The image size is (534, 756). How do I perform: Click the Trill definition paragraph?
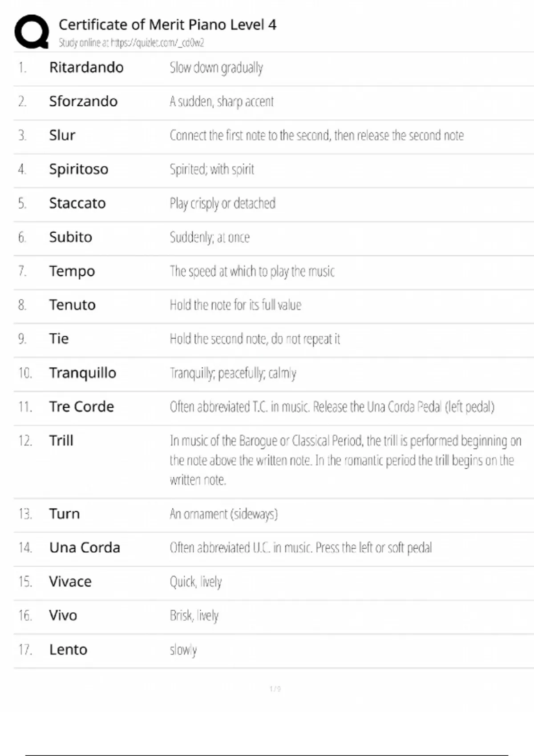(x=345, y=460)
